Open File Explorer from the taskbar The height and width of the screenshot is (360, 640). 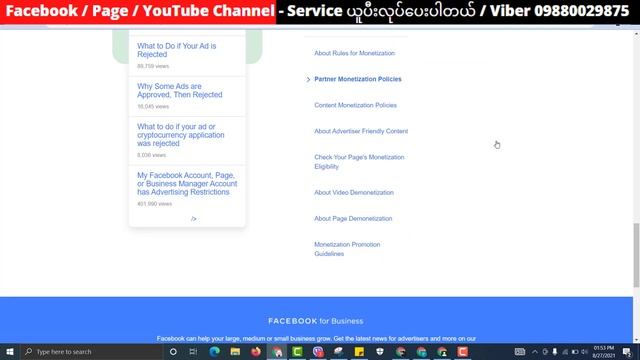pos(235,352)
